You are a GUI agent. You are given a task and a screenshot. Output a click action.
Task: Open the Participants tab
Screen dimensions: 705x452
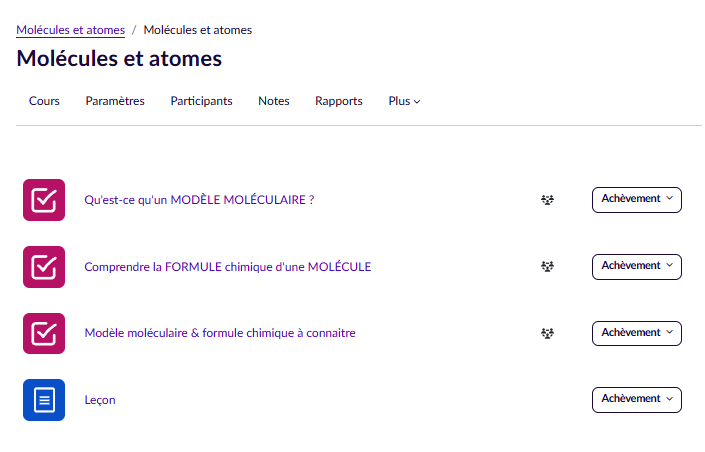click(x=201, y=101)
